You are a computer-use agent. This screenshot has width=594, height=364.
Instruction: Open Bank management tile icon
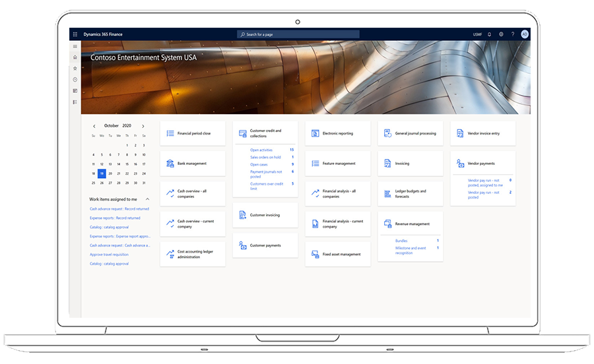[170, 164]
